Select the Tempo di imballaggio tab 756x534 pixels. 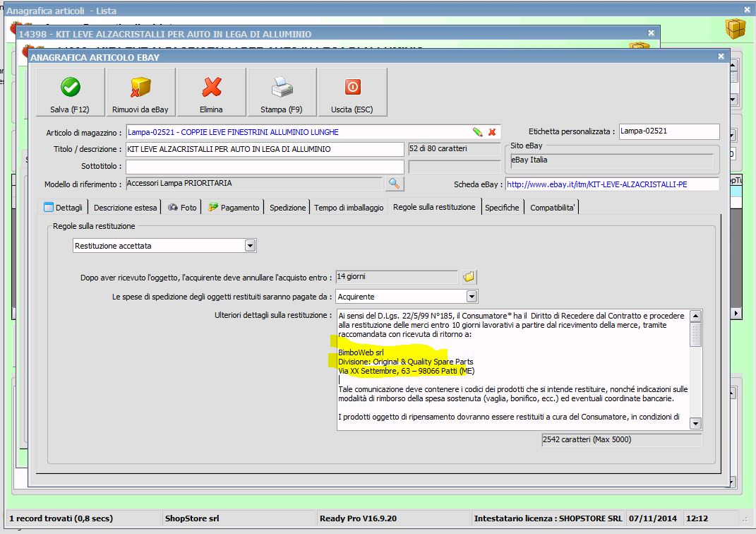click(349, 208)
